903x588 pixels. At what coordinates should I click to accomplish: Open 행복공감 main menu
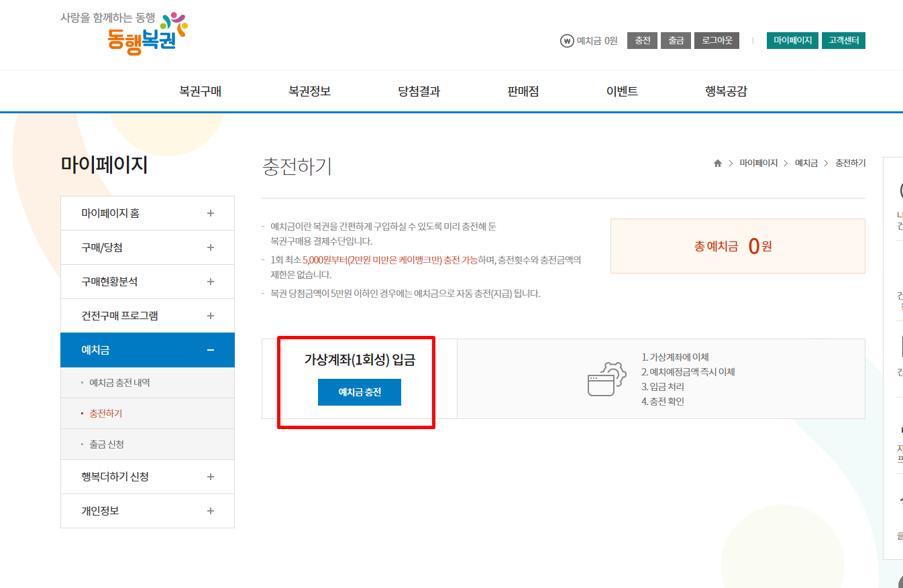726,92
